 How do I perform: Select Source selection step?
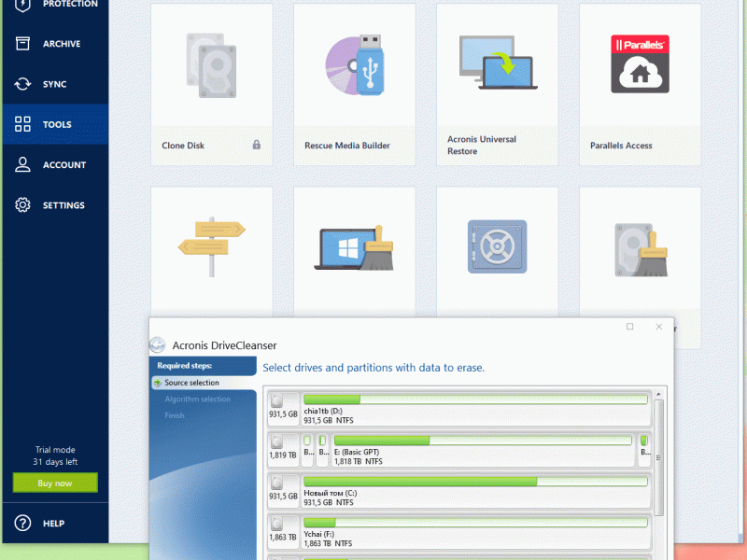pyautogui.click(x=204, y=383)
